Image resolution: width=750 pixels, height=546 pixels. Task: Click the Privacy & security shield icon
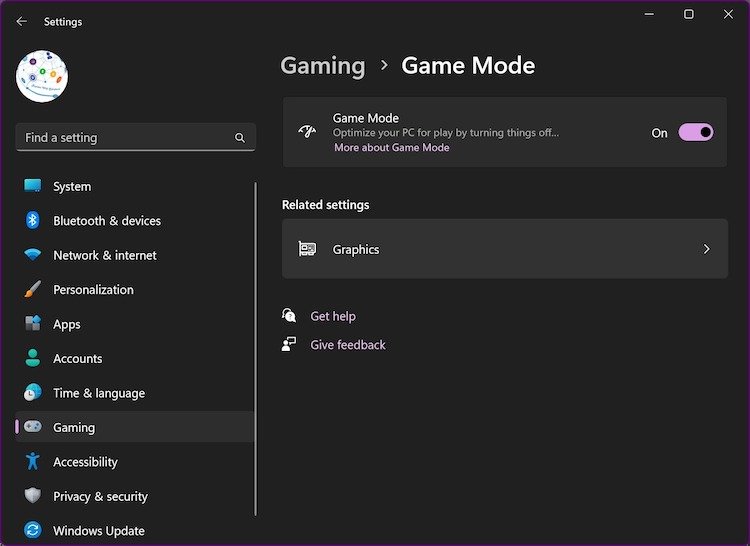click(33, 496)
